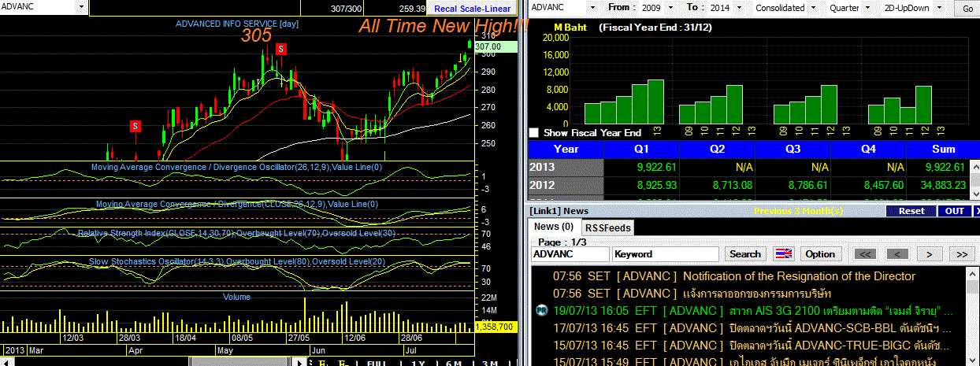The width and height of the screenshot is (980, 366).
Task: Click the last price label 307.00
Action: (x=495, y=46)
